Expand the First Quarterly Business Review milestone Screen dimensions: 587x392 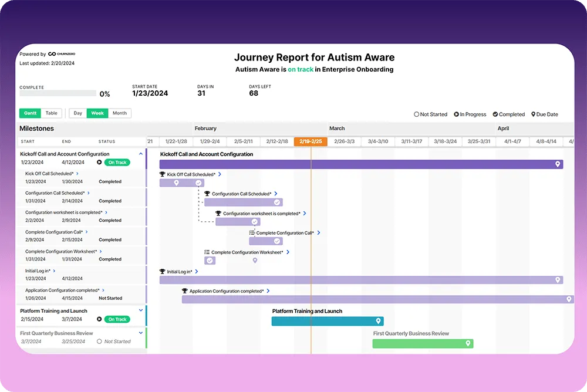(141, 333)
